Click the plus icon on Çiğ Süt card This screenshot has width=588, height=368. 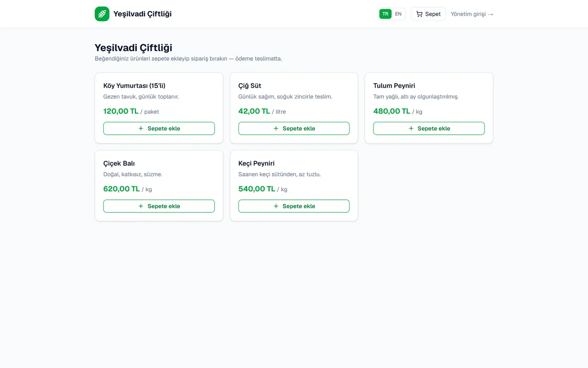tap(276, 128)
